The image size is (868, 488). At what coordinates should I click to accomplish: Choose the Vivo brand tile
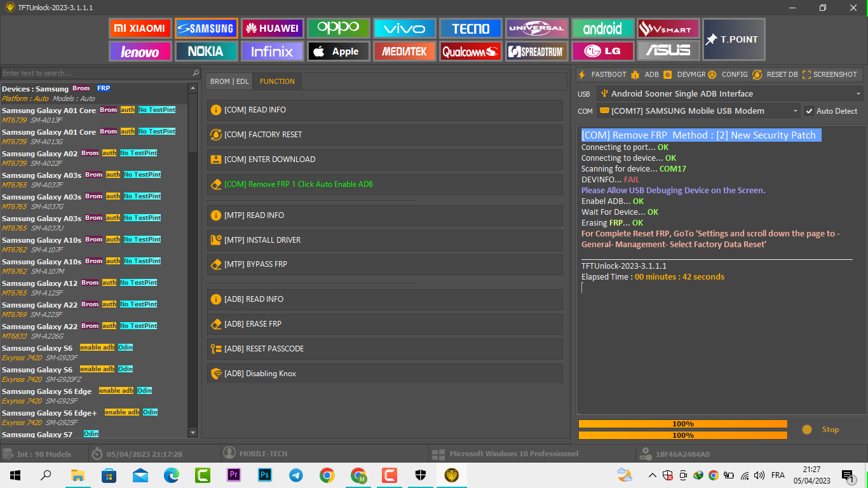click(x=404, y=28)
